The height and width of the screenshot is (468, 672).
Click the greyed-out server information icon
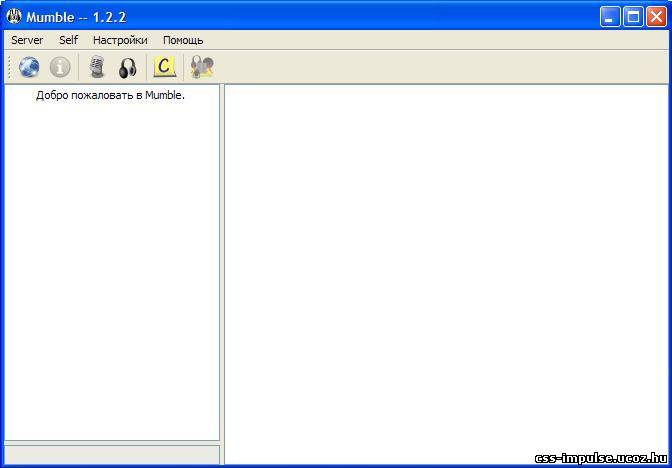[60, 67]
